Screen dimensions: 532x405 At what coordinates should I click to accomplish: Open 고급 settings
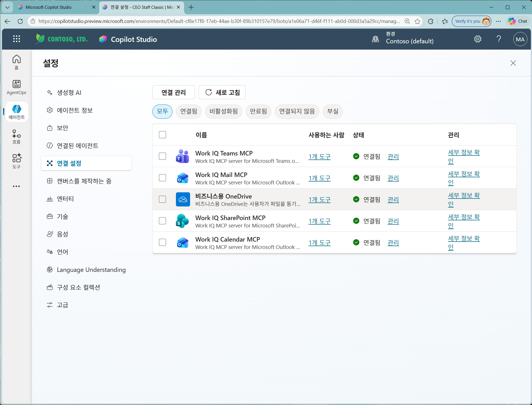point(86,305)
